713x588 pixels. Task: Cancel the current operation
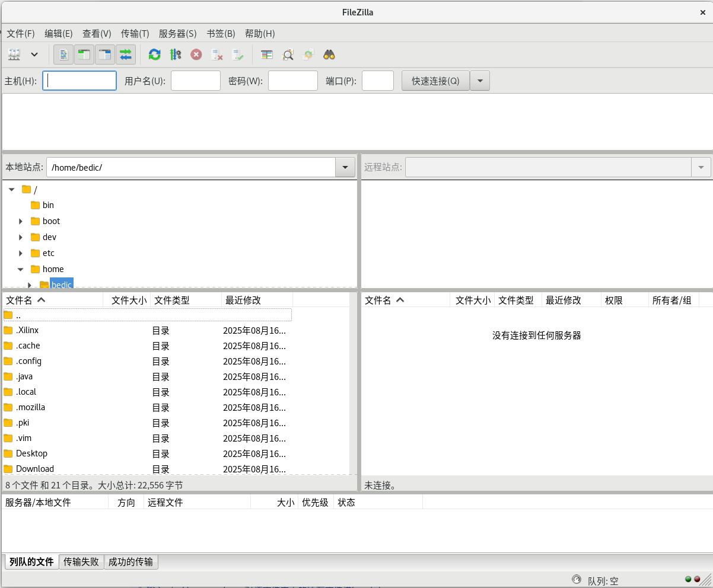tap(196, 54)
